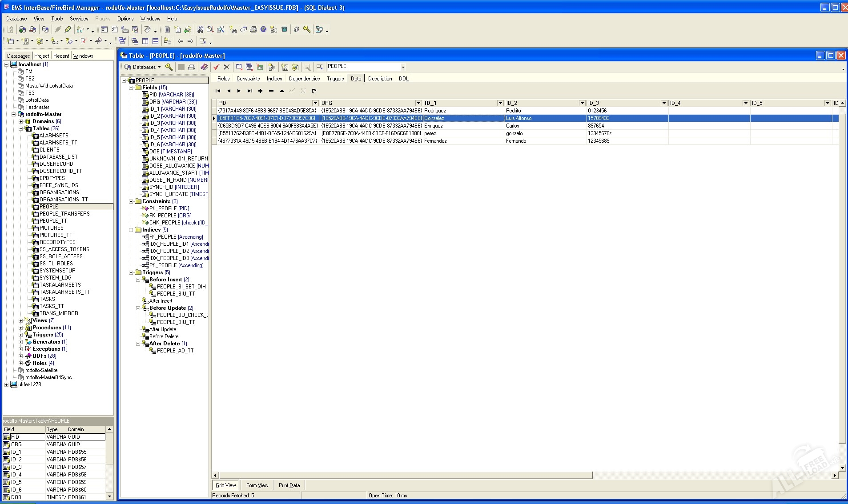Refresh data with the circular arrow icon
The image size is (848, 504).
pyautogui.click(x=314, y=91)
